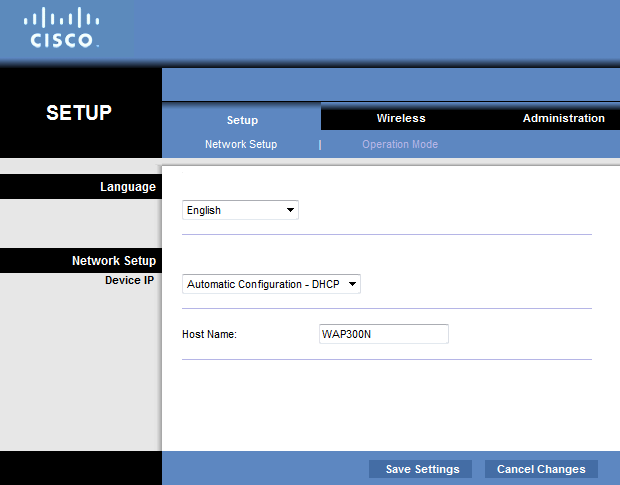Open the Operation Mode sub-tab
This screenshot has width=620, height=485.
coord(400,144)
